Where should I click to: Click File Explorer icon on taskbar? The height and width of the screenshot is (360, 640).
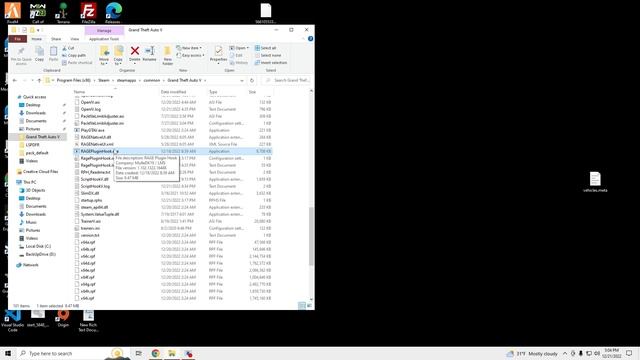click(172, 353)
